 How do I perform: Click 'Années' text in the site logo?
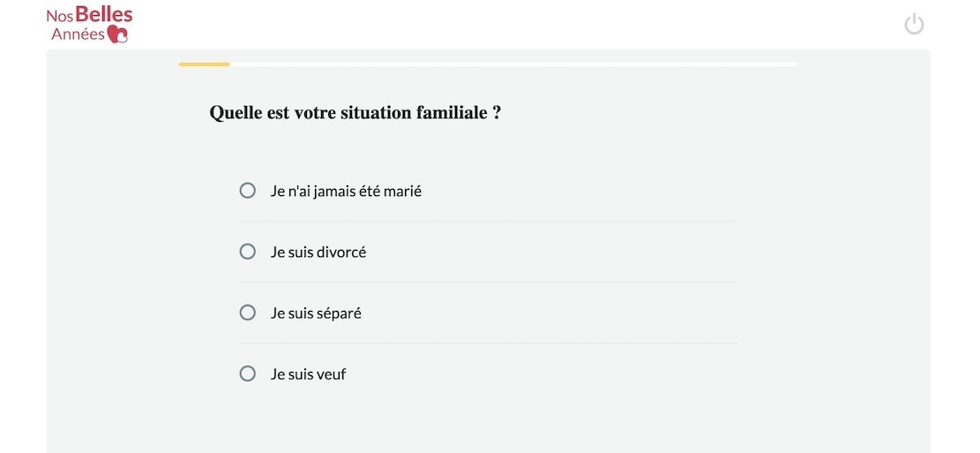click(x=78, y=34)
